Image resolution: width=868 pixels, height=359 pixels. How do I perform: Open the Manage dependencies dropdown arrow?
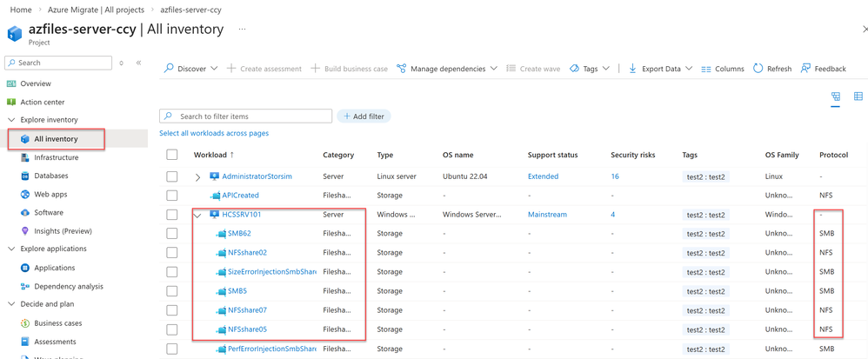tap(494, 69)
